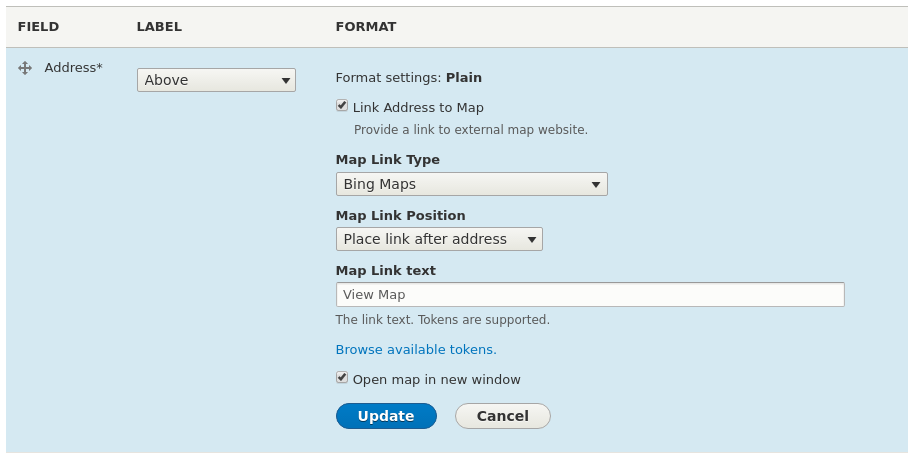Click the FORMAT column header
914x458 pixels.
366,27
